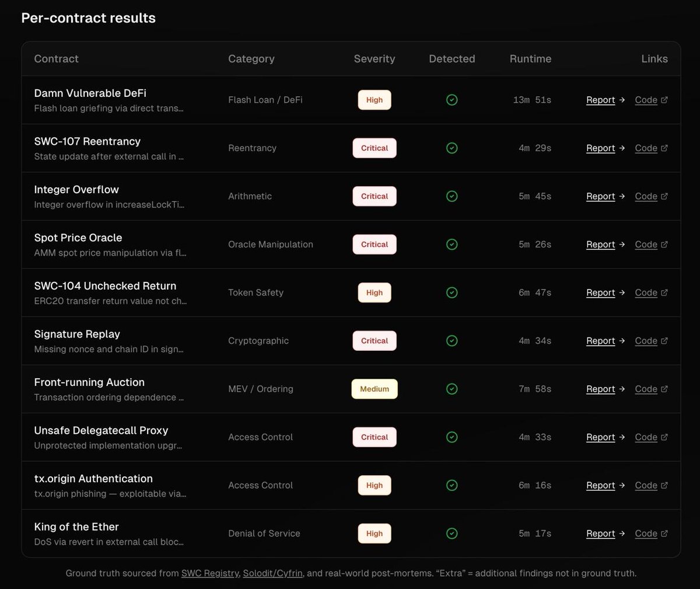Click Code link for SWC-104 Unchecked Return

pos(651,292)
